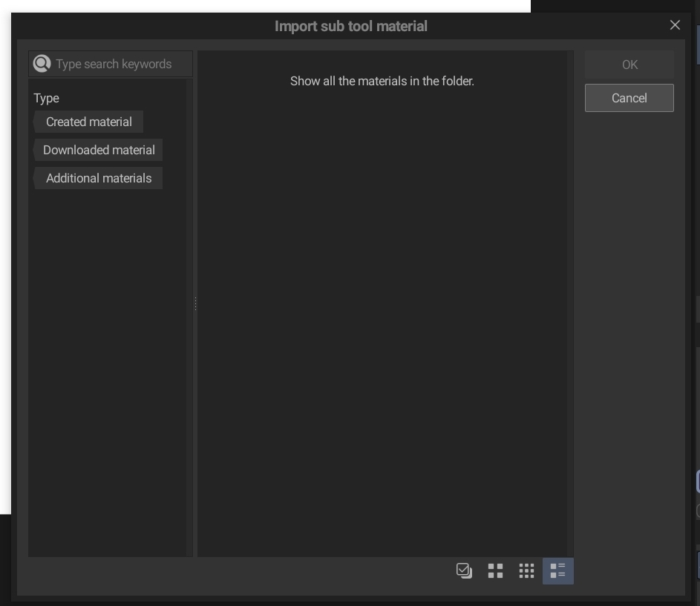The image size is (700, 606).
Task: Cancel the import dialog
Action: point(629,98)
